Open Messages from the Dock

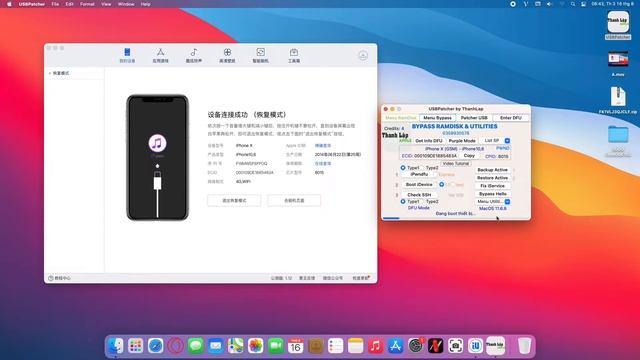pyautogui.click(x=196, y=346)
